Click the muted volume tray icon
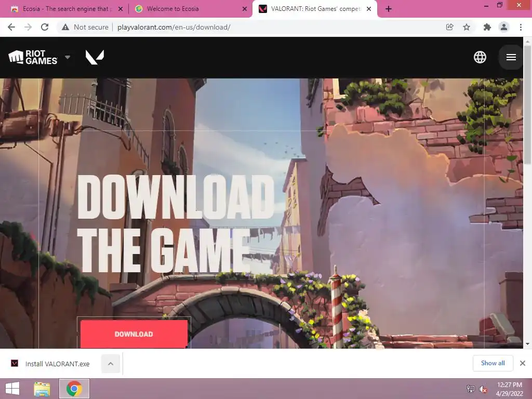Screen dimensions: 532x399 click(483, 389)
